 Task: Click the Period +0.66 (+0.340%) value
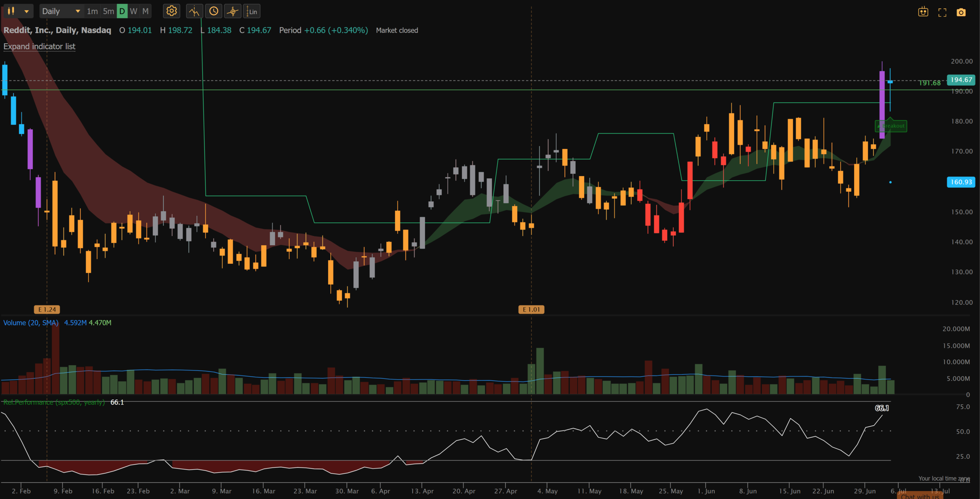323,30
